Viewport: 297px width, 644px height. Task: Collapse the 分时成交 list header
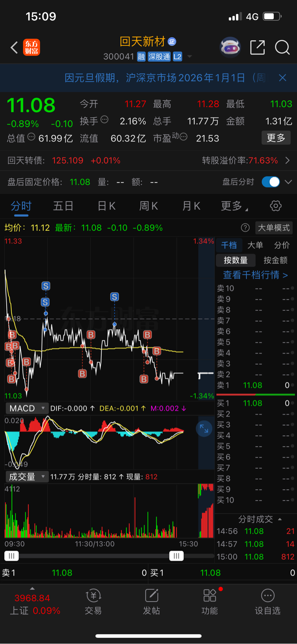pyautogui.click(x=260, y=519)
